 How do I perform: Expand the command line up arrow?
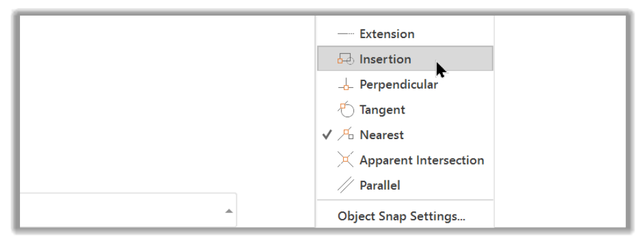coord(229,211)
